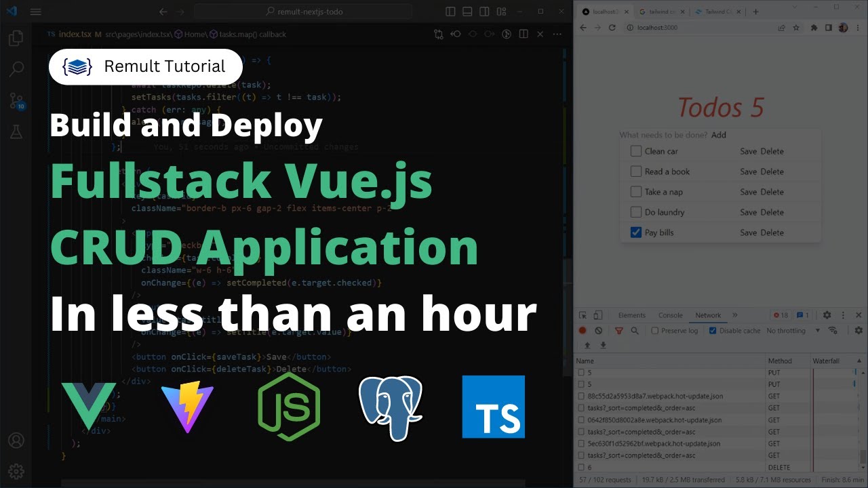
Task: Bookmark this page with the star
Action: point(796,28)
